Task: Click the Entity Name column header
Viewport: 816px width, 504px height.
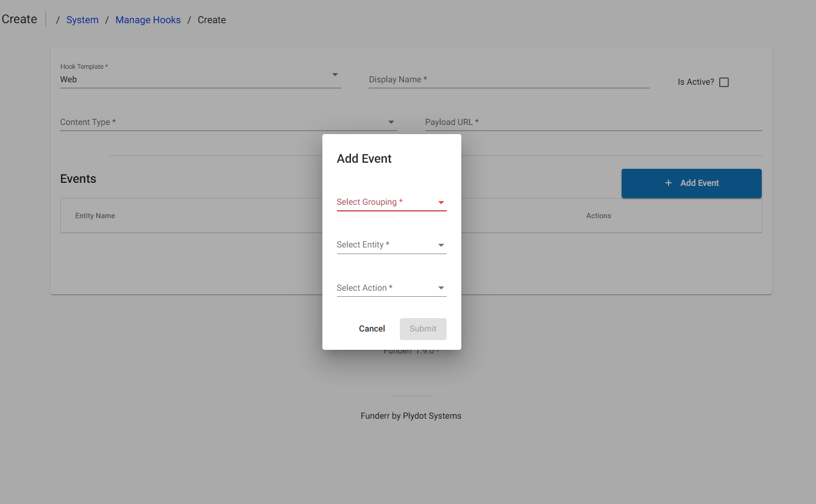Action: tap(95, 216)
